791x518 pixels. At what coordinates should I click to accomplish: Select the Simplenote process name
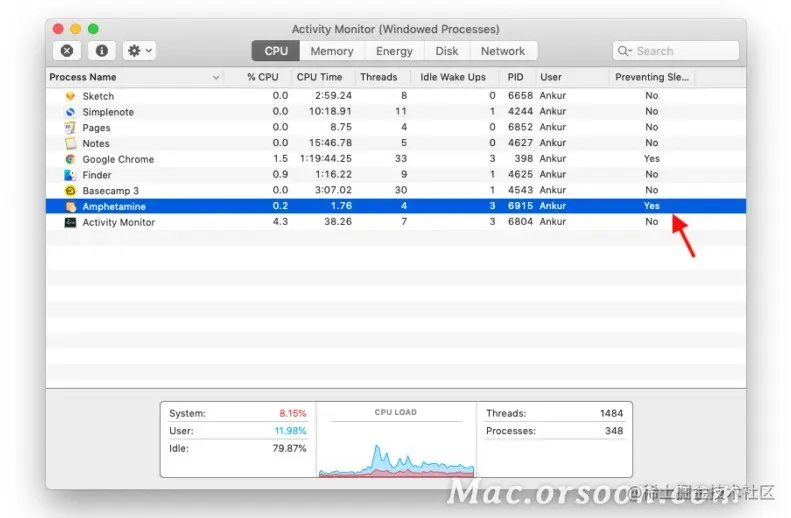[x=108, y=112]
